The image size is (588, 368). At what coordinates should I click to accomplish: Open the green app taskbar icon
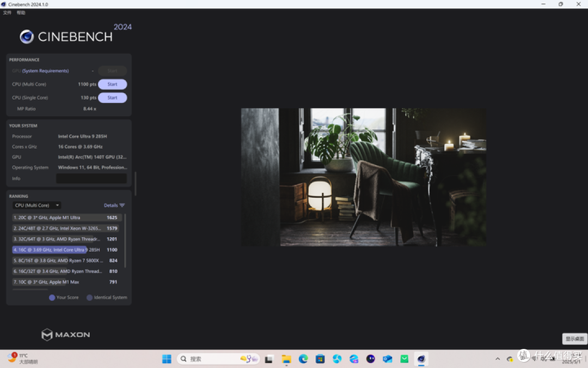click(404, 359)
